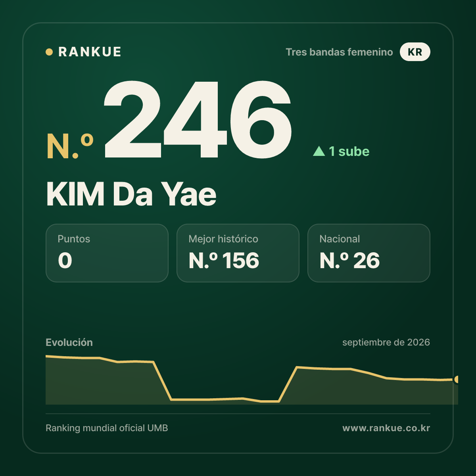Open the Nacional stat card
Image resolution: width=476 pixels, height=476 pixels.
369,253
